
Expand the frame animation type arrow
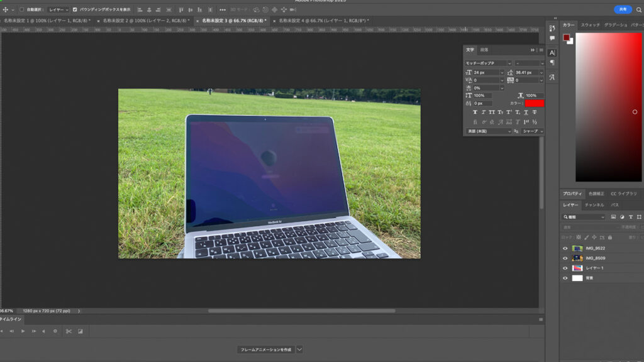pos(299,349)
